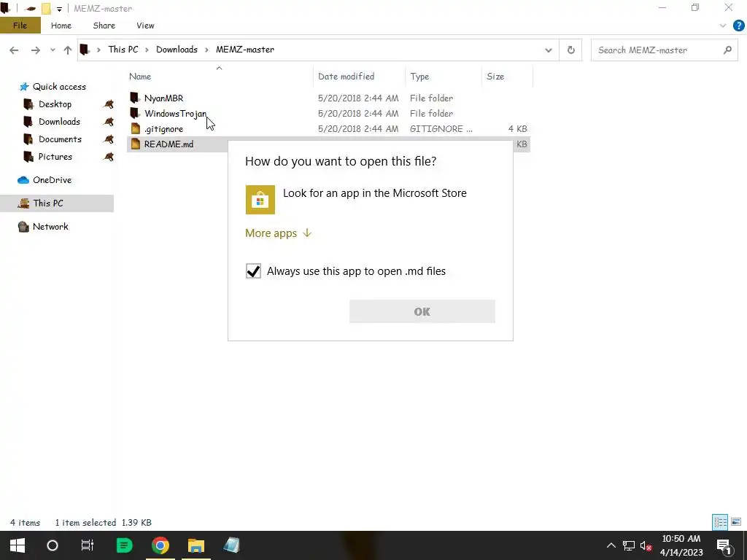The image size is (747, 560).
Task: Open the NyanMBR folder icon
Action: 135,98
